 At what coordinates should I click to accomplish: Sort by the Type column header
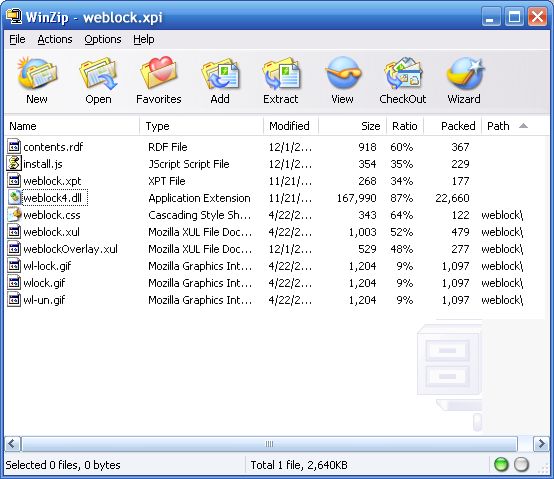[x=201, y=126]
